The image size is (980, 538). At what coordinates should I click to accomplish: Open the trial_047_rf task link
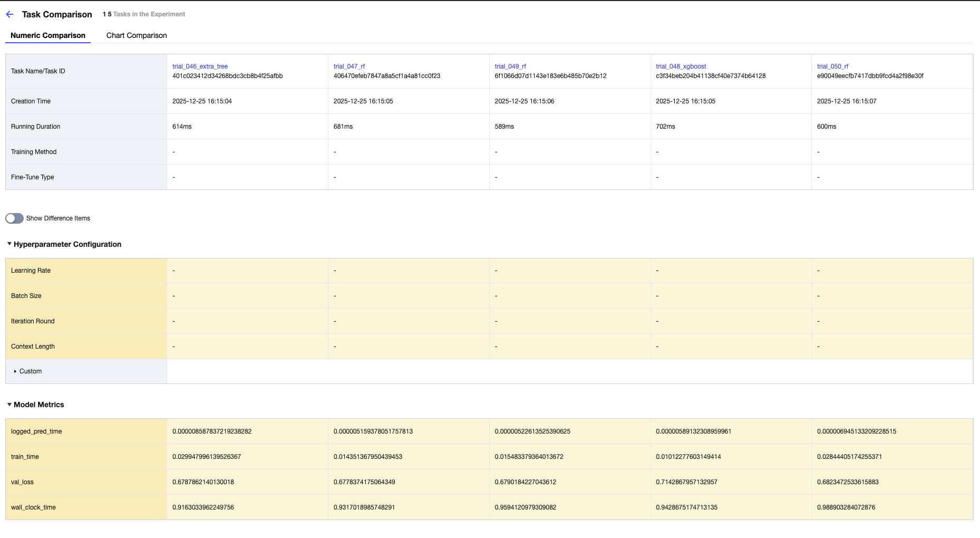(x=349, y=66)
